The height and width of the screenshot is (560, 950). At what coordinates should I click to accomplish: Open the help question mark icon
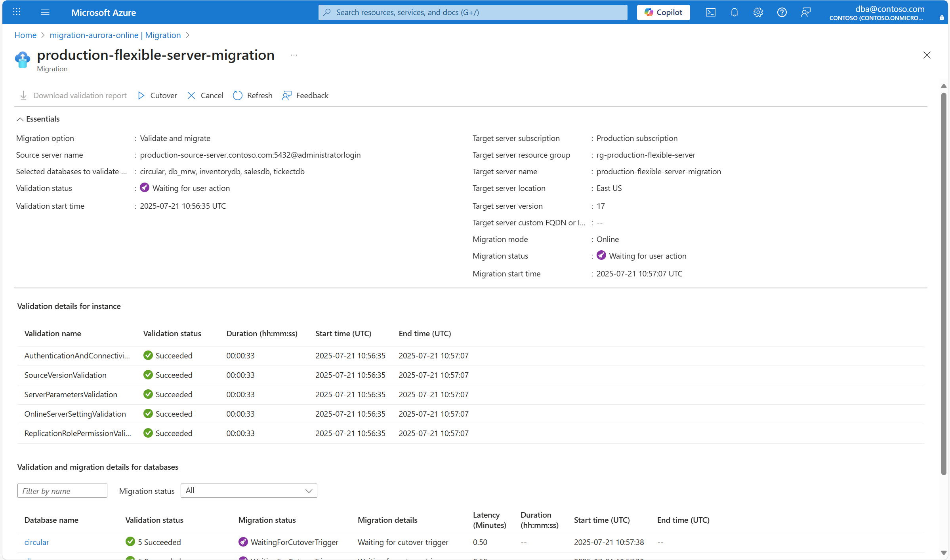point(782,12)
